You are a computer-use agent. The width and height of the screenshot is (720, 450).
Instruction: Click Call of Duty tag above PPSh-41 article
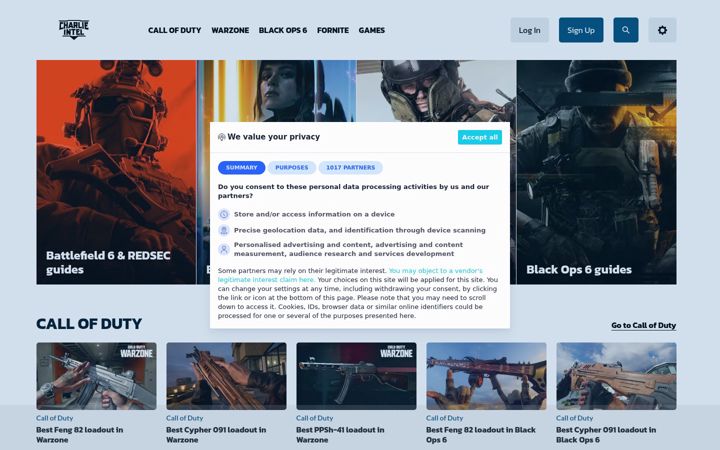pos(315,418)
